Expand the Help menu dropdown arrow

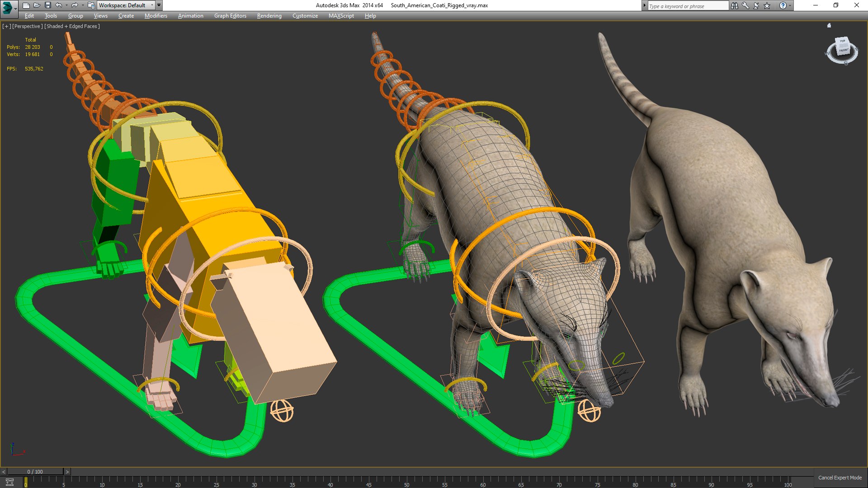(790, 5)
